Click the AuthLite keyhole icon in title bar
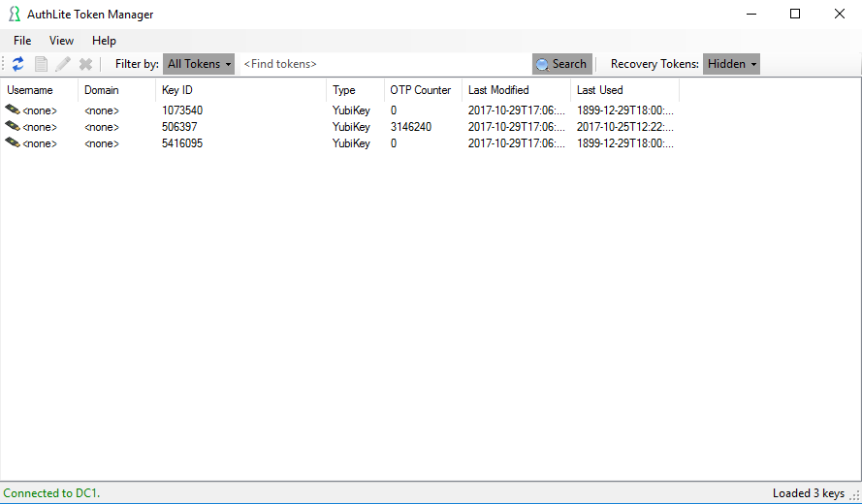The image size is (862, 504). [x=15, y=15]
